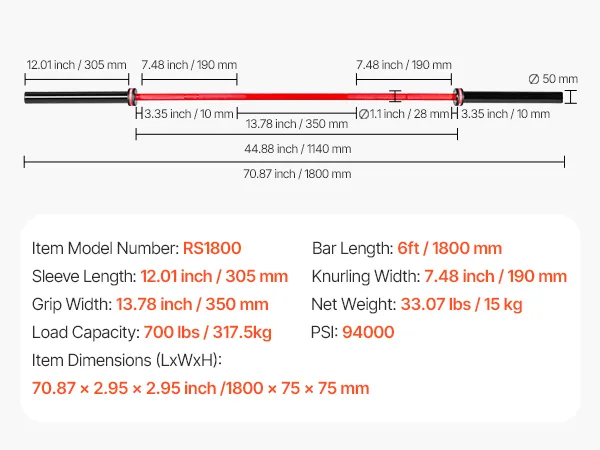Click the 70.87 × 2.95 × 2.95 inch dimensions text
Viewport: 600px width, 450px height.
point(200,388)
